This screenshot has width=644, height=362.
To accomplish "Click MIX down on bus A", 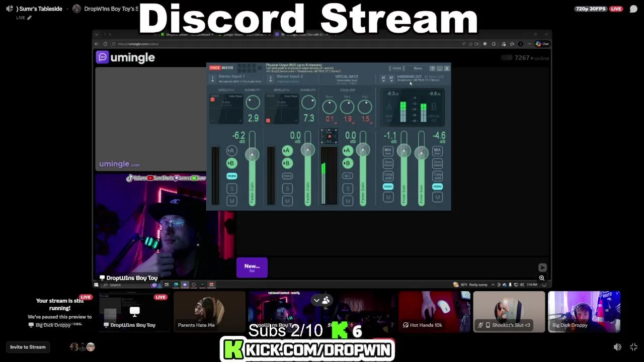I will point(388,151).
